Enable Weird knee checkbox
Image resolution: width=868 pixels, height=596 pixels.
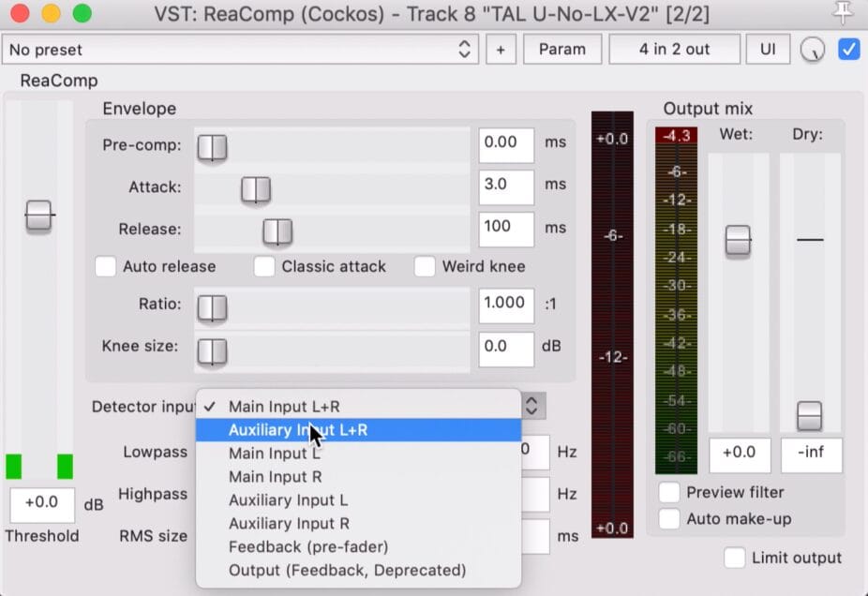(425, 267)
